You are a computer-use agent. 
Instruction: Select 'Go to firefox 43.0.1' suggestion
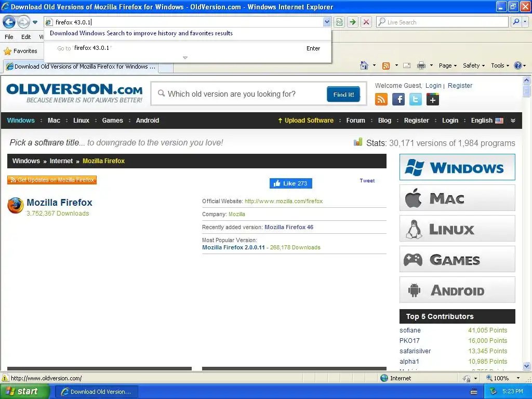point(188,48)
